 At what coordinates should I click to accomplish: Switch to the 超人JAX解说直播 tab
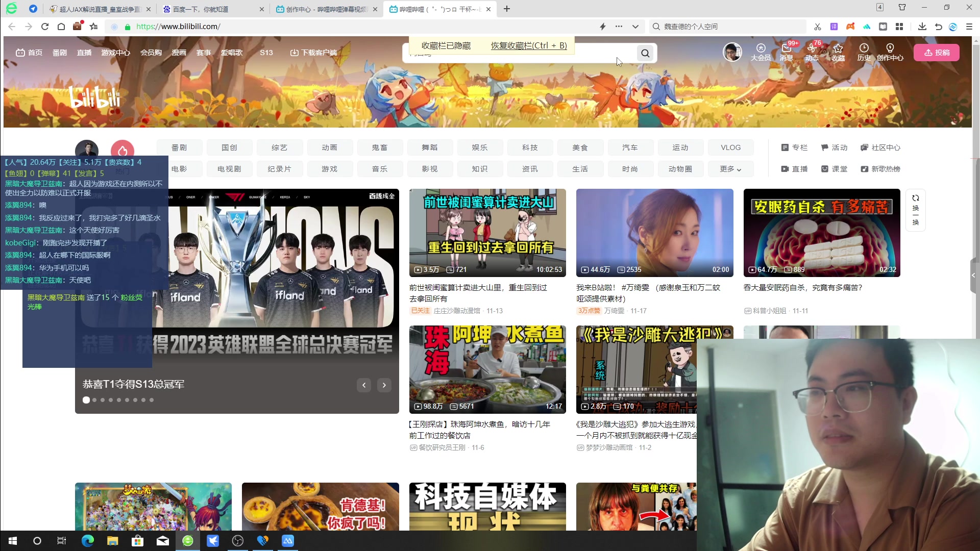coord(101,9)
